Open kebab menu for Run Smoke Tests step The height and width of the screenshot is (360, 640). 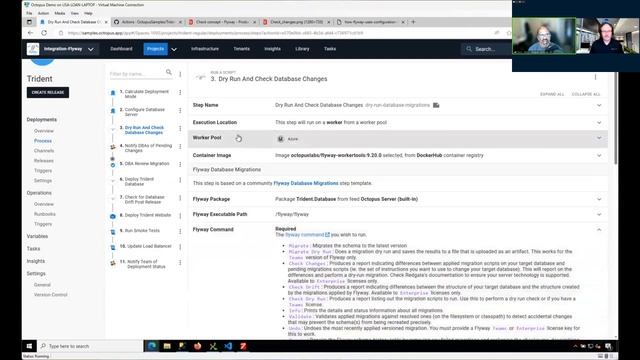click(x=180, y=231)
